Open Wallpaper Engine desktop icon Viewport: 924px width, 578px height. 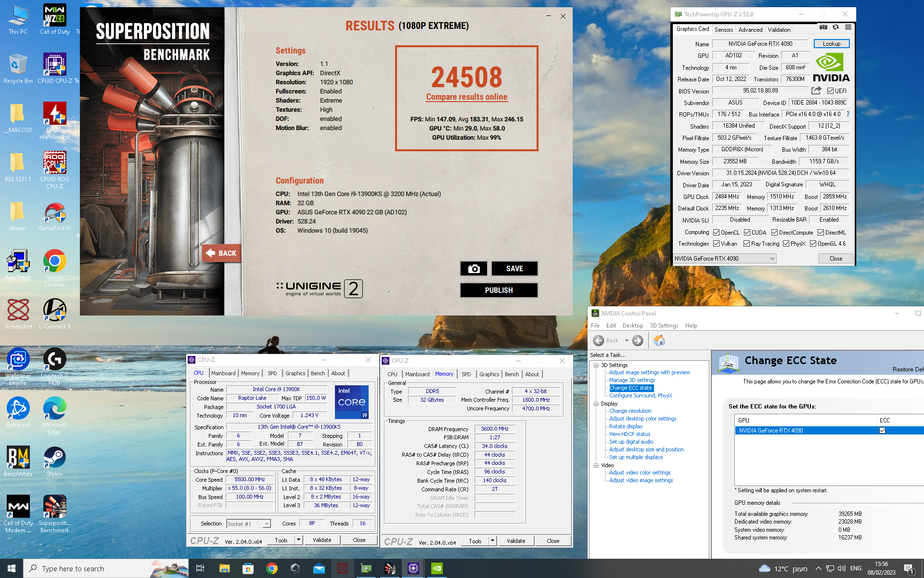pos(18,367)
